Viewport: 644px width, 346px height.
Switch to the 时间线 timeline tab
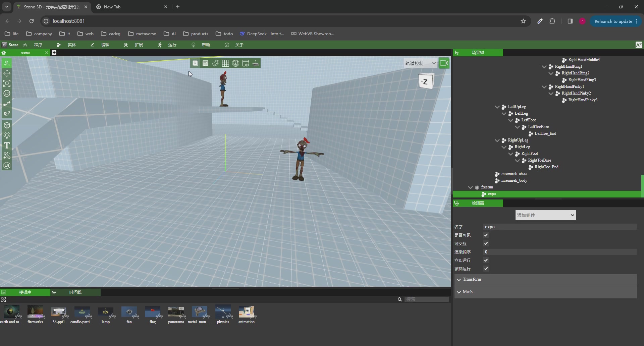point(75,292)
